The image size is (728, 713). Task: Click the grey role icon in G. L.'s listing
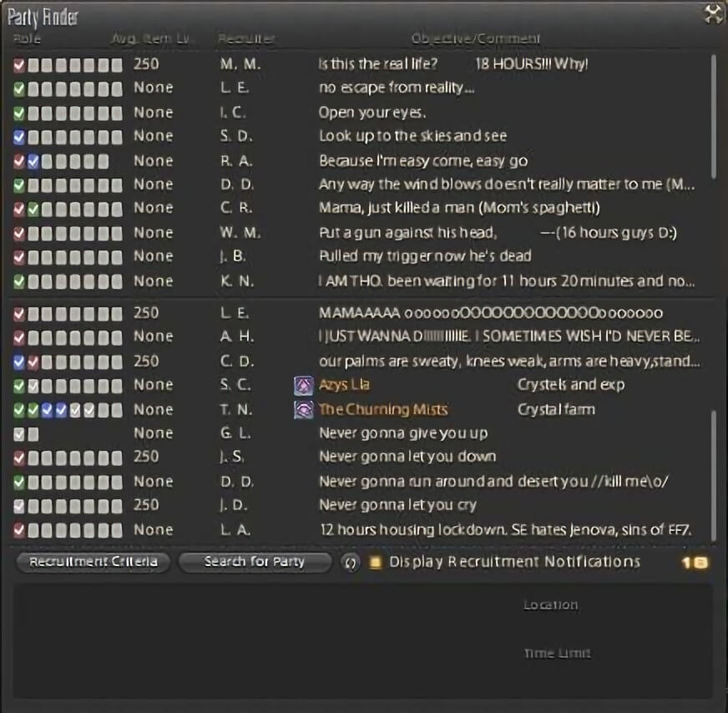(19, 433)
